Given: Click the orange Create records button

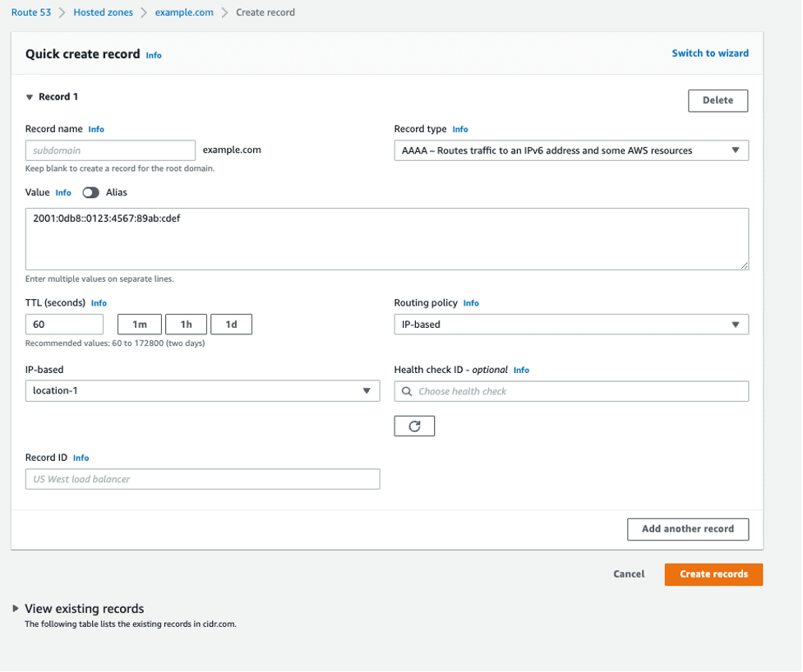Looking at the screenshot, I should (713, 574).
